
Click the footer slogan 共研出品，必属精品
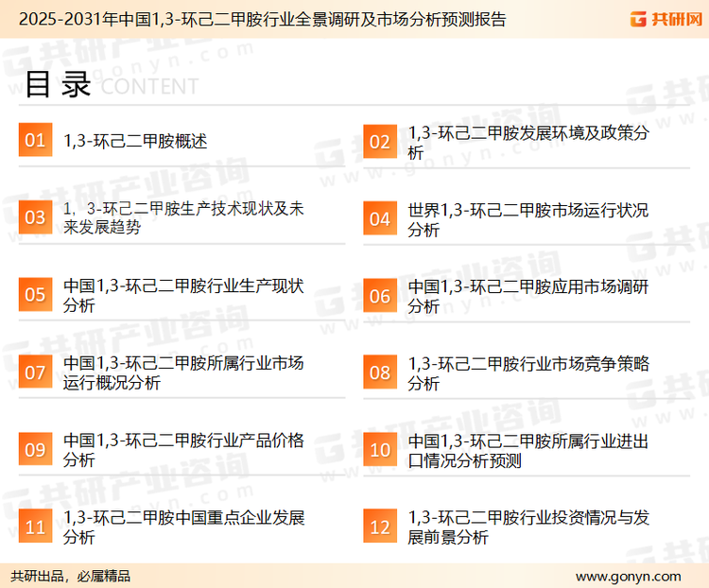tap(71, 576)
